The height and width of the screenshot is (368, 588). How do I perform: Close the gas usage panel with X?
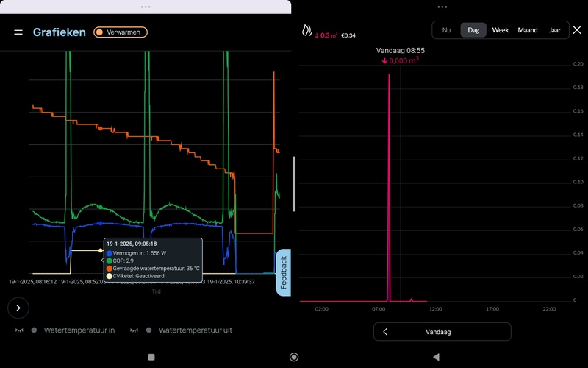click(577, 30)
